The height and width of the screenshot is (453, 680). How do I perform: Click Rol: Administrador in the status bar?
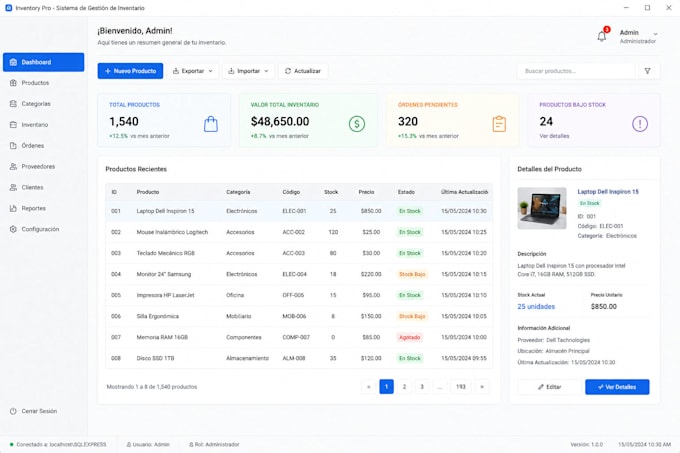pyautogui.click(x=214, y=444)
